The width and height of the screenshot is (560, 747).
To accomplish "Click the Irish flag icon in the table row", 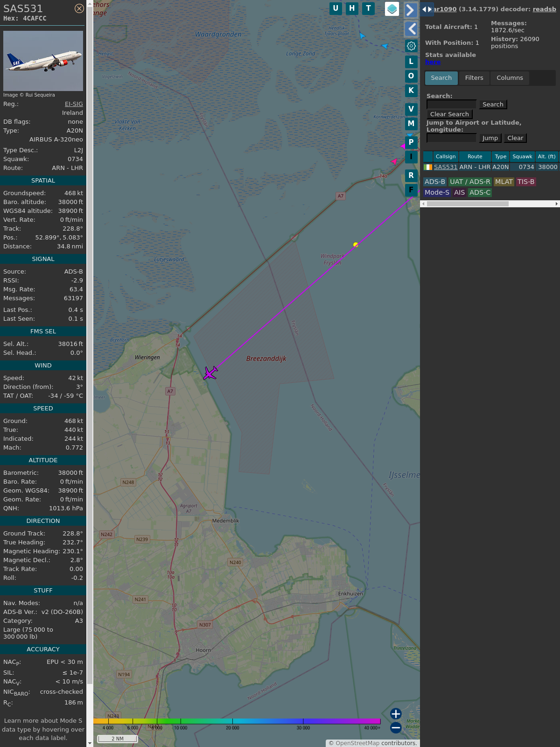I will 428,167.
